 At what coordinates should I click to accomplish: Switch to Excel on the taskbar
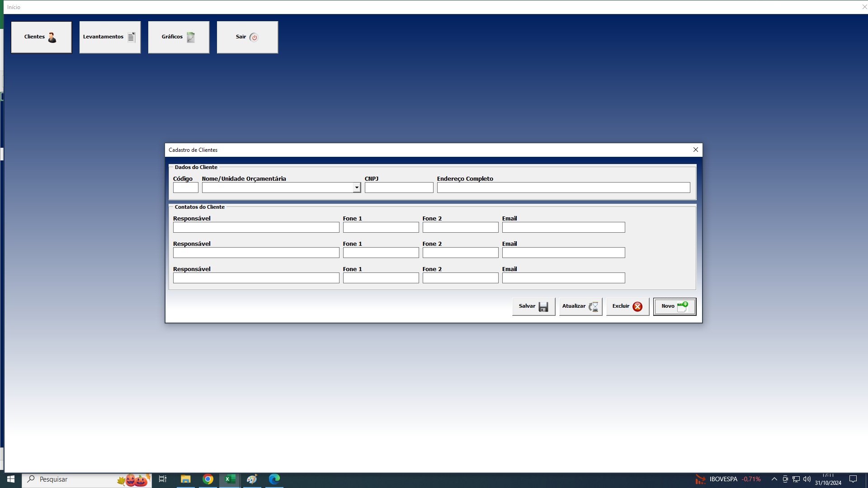230,479
